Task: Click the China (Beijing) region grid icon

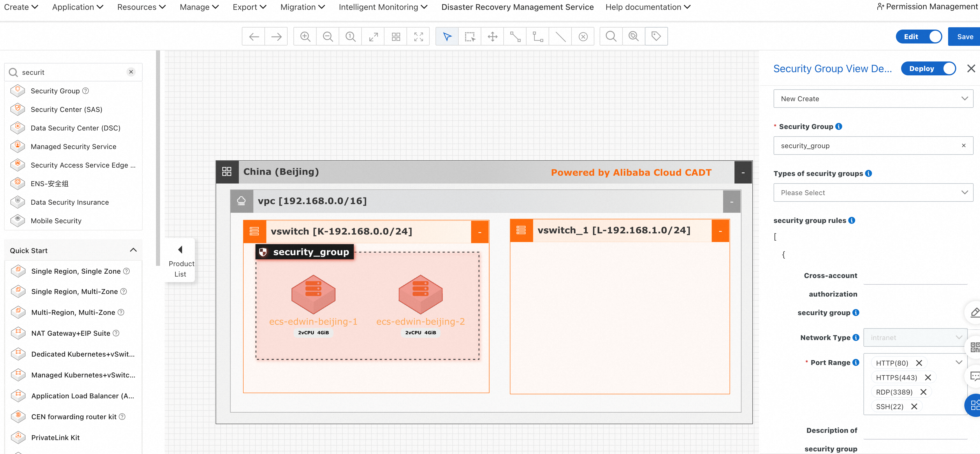Action: 227,172
